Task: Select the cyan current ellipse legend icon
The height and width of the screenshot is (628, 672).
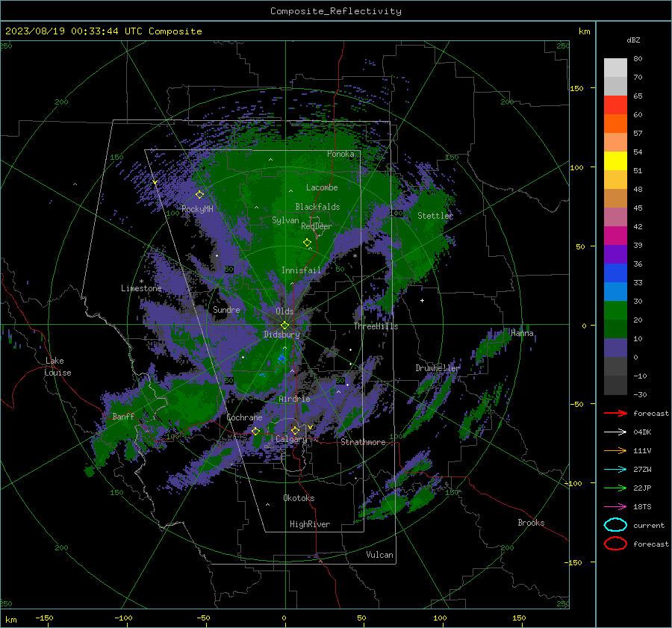Action: [x=615, y=525]
